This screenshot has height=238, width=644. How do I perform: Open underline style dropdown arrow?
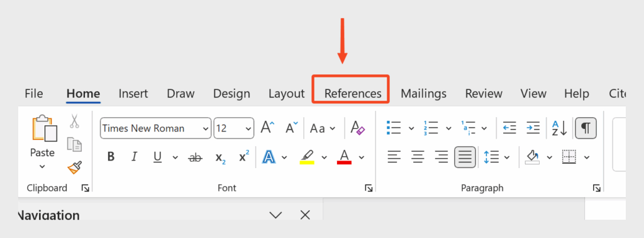pyautogui.click(x=175, y=157)
